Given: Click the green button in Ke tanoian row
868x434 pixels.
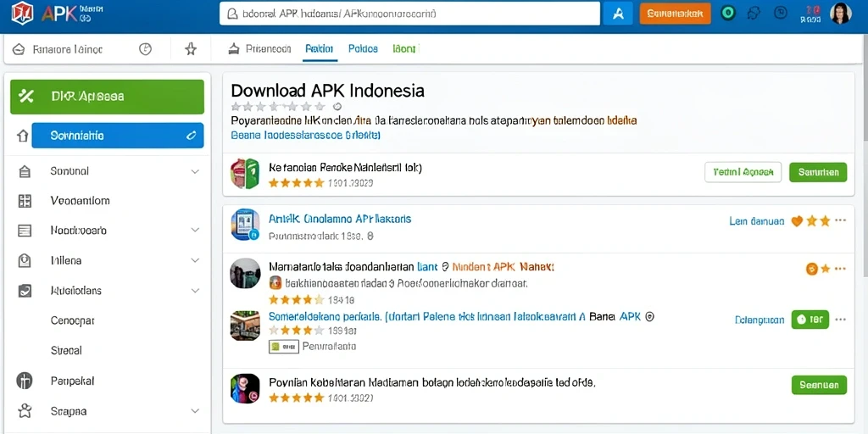Looking at the screenshot, I should pos(818,172).
